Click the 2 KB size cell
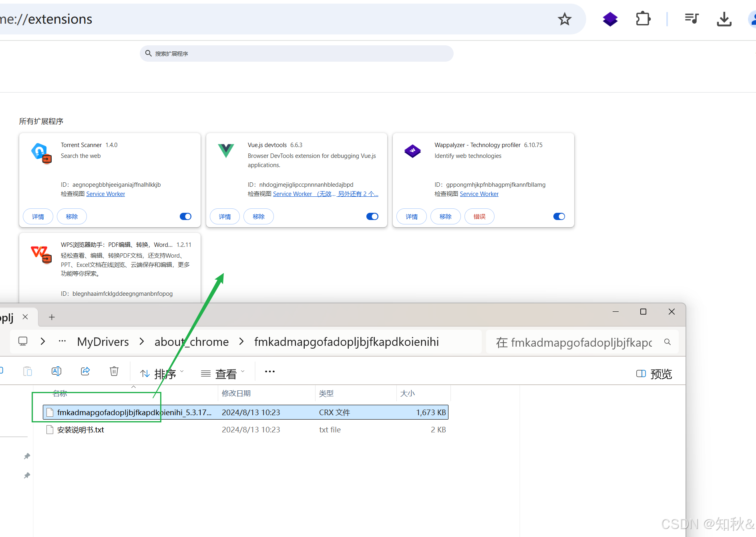The height and width of the screenshot is (537, 756). click(438, 430)
